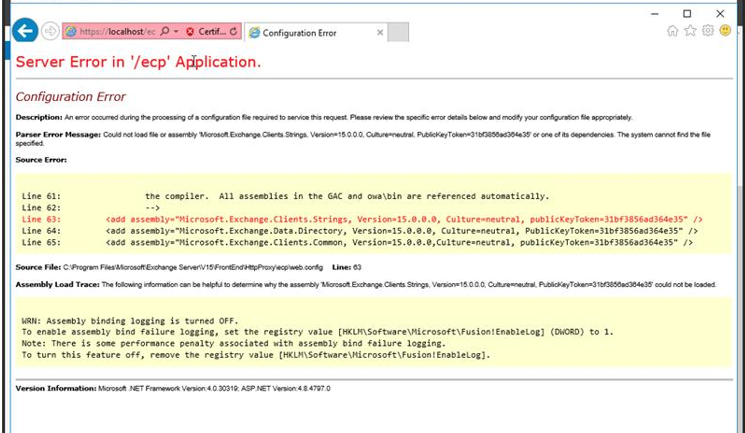Click Line 64 Microsoft.Exchange.Data.Directory entry
Viewport: 745px width, 433px height.
(360, 231)
